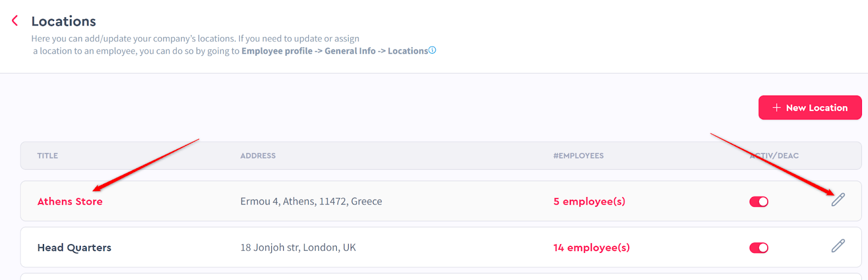This screenshot has height=280, width=868.
Task: Sort by the TITLE column header
Action: (48, 156)
